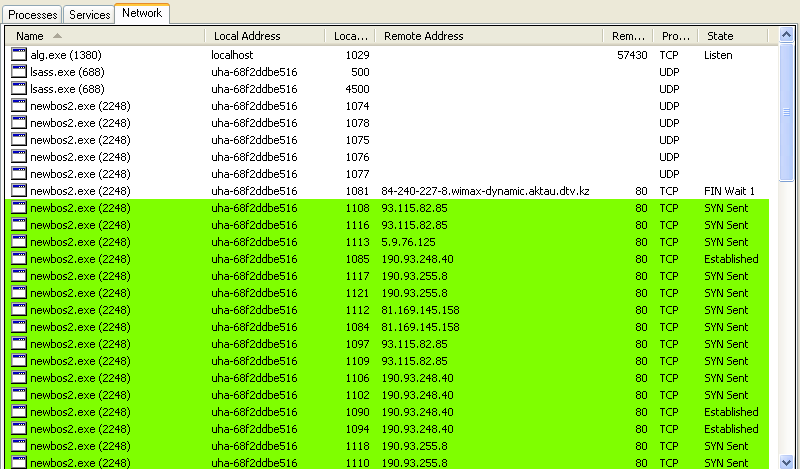Open the Services tab
This screenshot has height=469, width=800.
coord(89,15)
